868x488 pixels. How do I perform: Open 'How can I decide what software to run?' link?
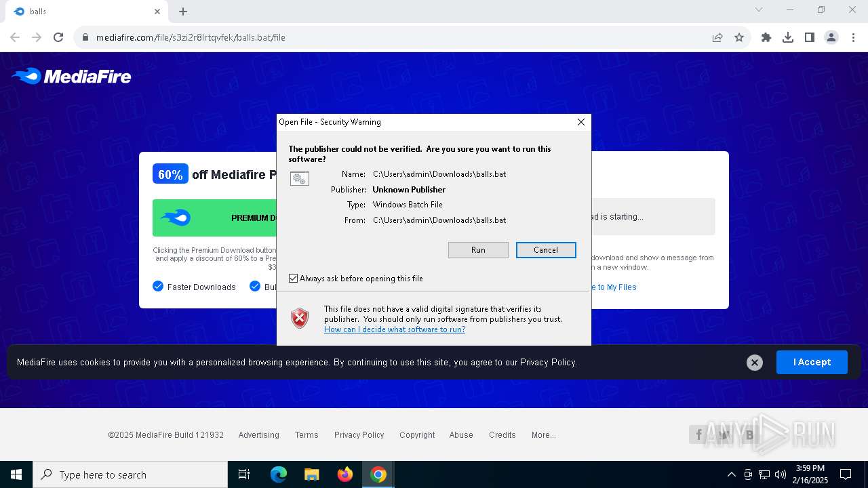tap(395, 329)
